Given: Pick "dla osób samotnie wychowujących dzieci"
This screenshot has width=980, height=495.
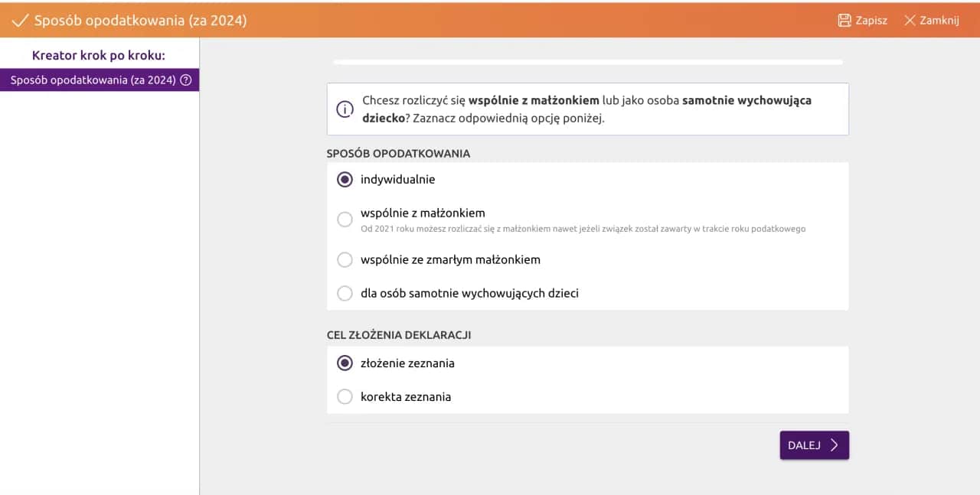Looking at the screenshot, I should pyautogui.click(x=345, y=293).
